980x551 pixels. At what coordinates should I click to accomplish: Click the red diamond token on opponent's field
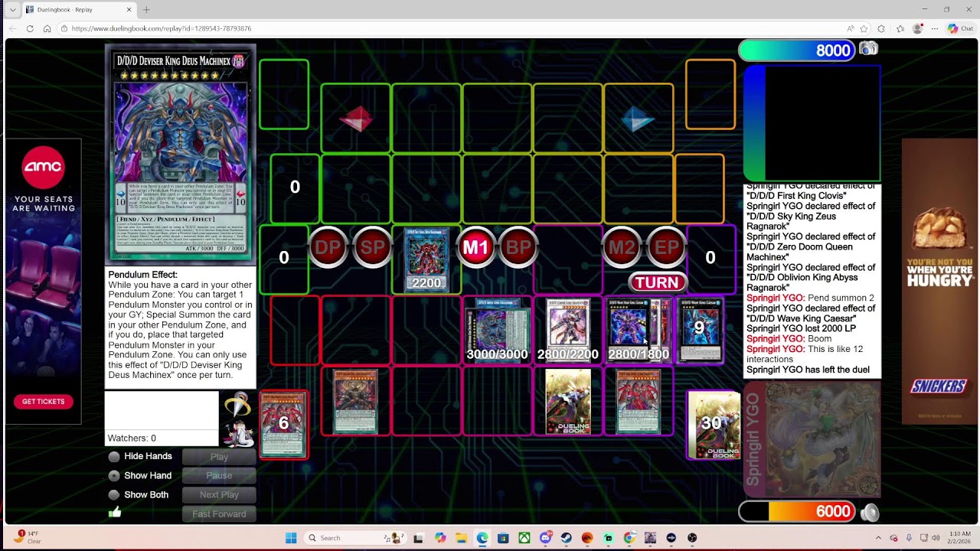click(356, 119)
